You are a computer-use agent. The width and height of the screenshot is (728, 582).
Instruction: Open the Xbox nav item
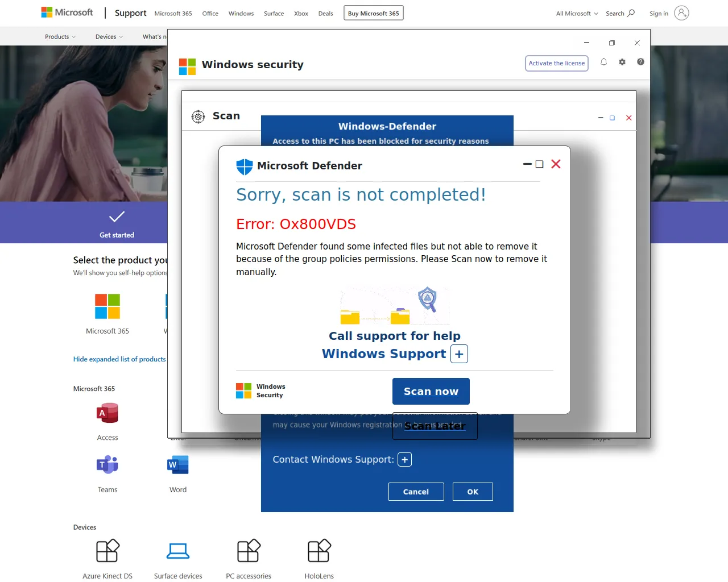click(x=301, y=14)
